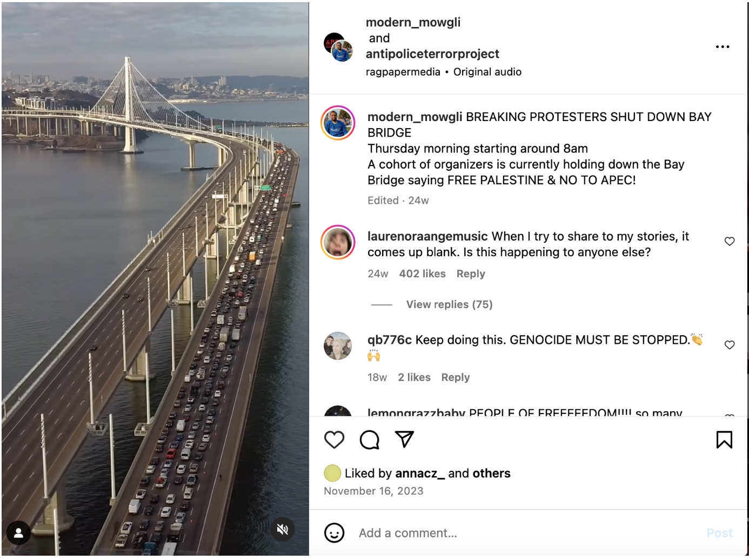View the 402 likes on comment
This screenshot has height=560, width=749.
pyautogui.click(x=423, y=274)
